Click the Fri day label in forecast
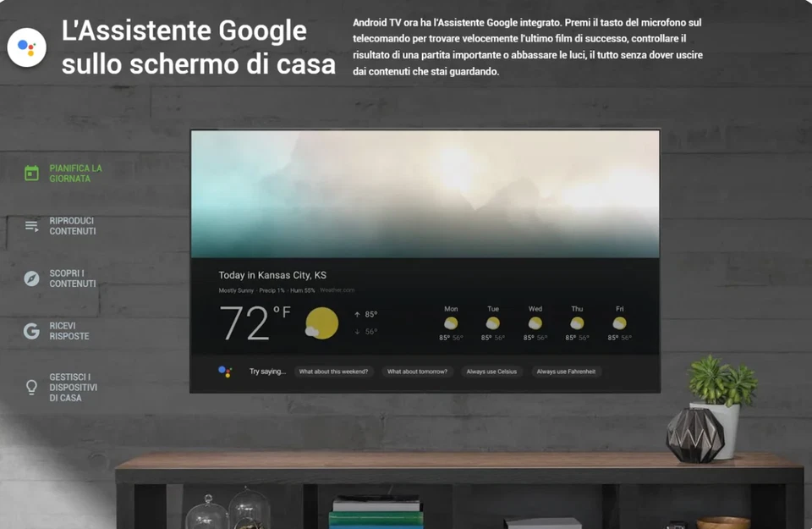 pos(620,309)
